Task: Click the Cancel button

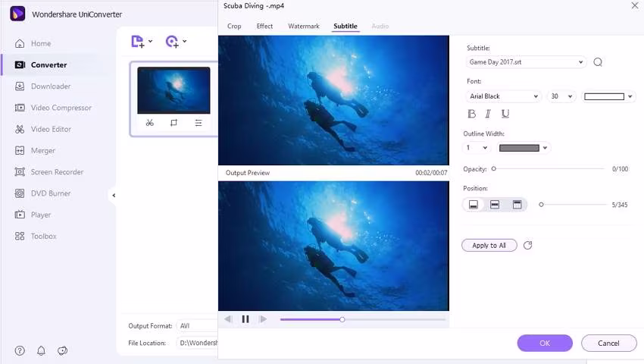Action: (608, 343)
